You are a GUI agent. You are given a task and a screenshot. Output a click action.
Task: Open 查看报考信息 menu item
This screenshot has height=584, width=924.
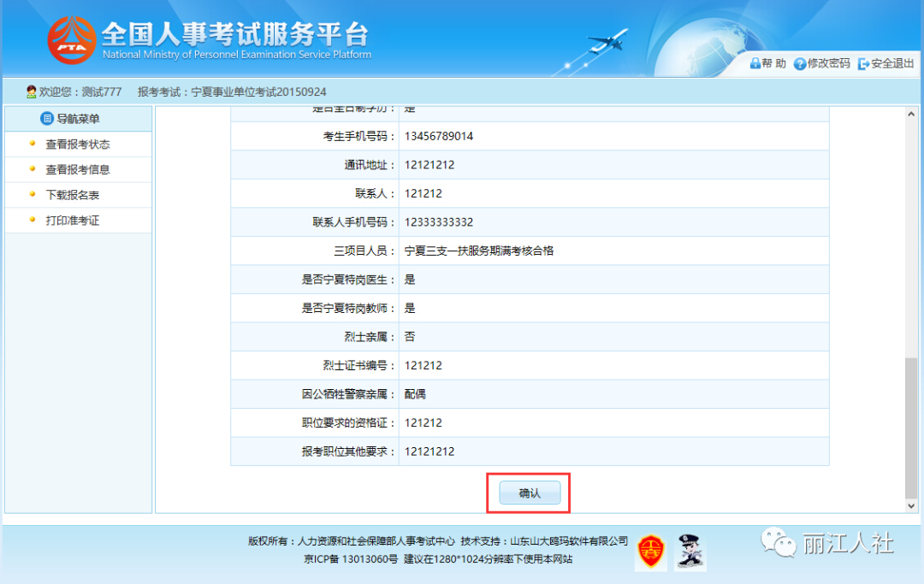click(79, 169)
